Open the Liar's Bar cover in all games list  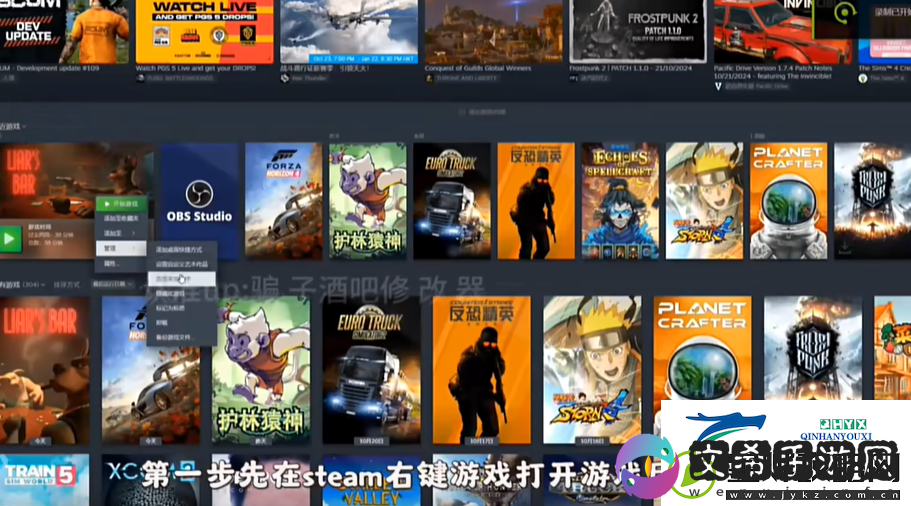[45, 371]
